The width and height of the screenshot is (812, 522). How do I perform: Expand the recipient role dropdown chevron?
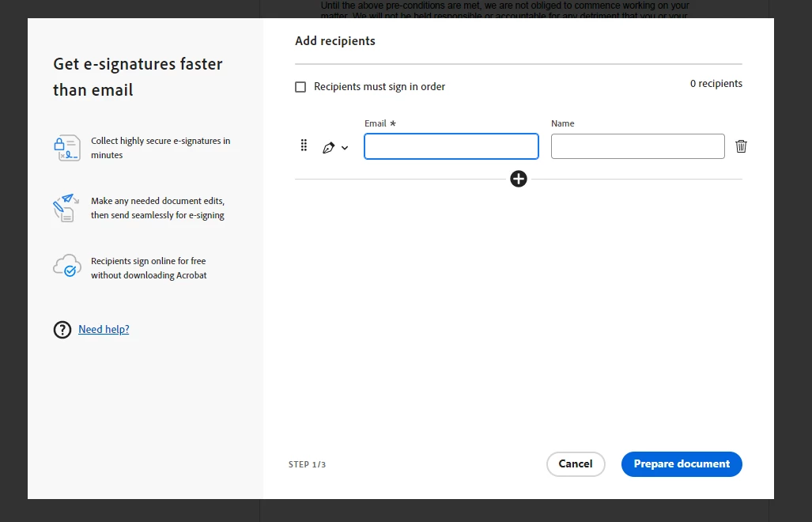[x=345, y=148]
